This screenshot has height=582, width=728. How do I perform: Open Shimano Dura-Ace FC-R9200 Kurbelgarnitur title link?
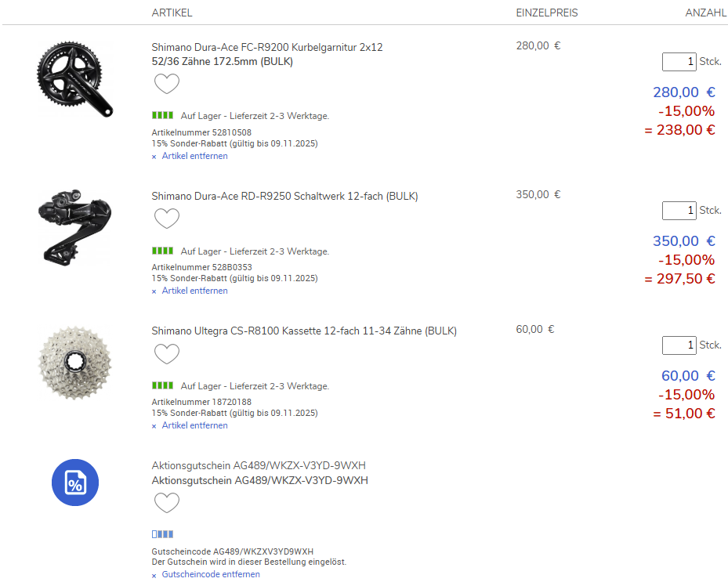coord(266,48)
